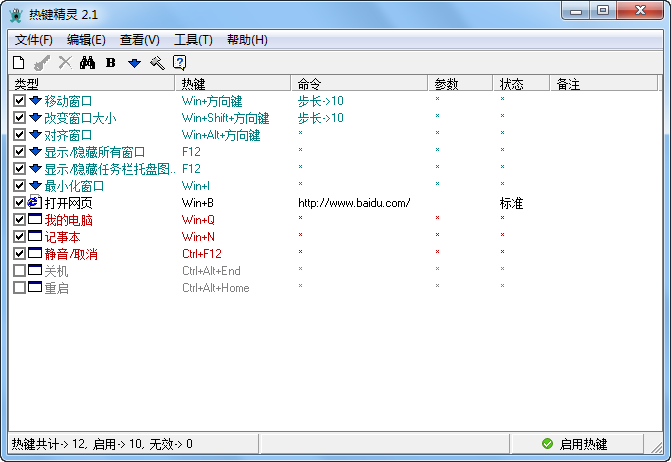This screenshot has height=462, width=671.
Task: Click the blue arrow icon beside 显示/隐藏所有窗口
Action: pos(36,151)
